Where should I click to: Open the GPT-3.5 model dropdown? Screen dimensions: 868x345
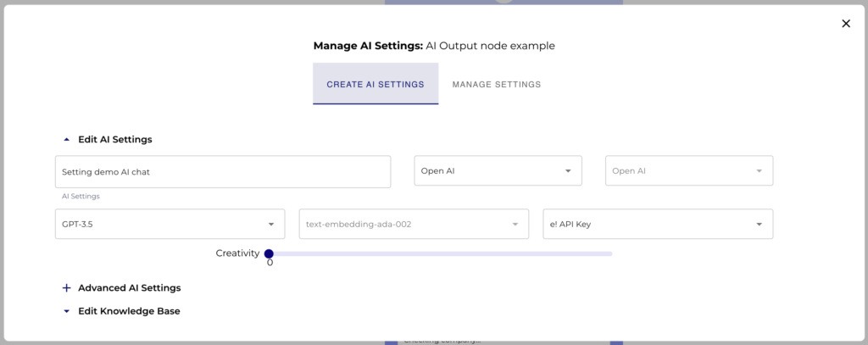point(170,225)
